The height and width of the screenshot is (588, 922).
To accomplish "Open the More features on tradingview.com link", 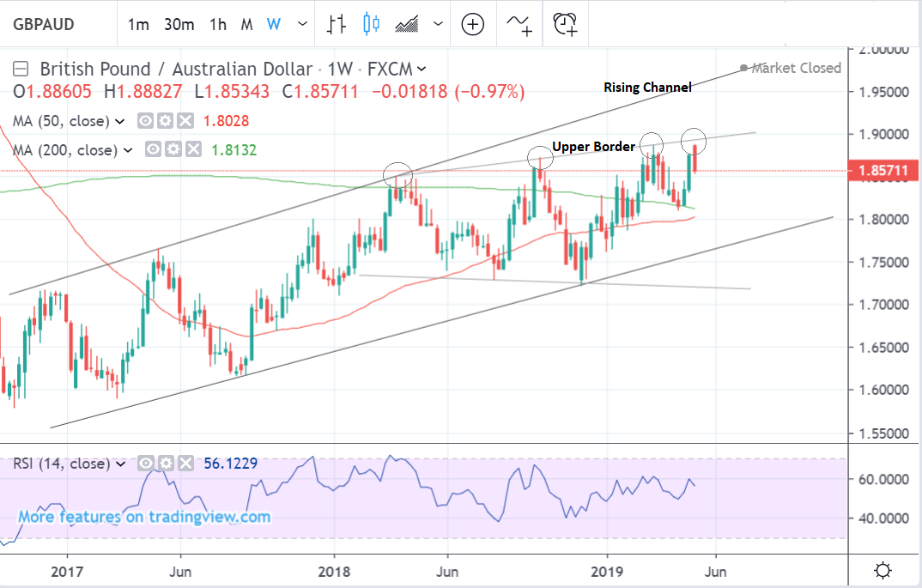I will pyautogui.click(x=144, y=517).
